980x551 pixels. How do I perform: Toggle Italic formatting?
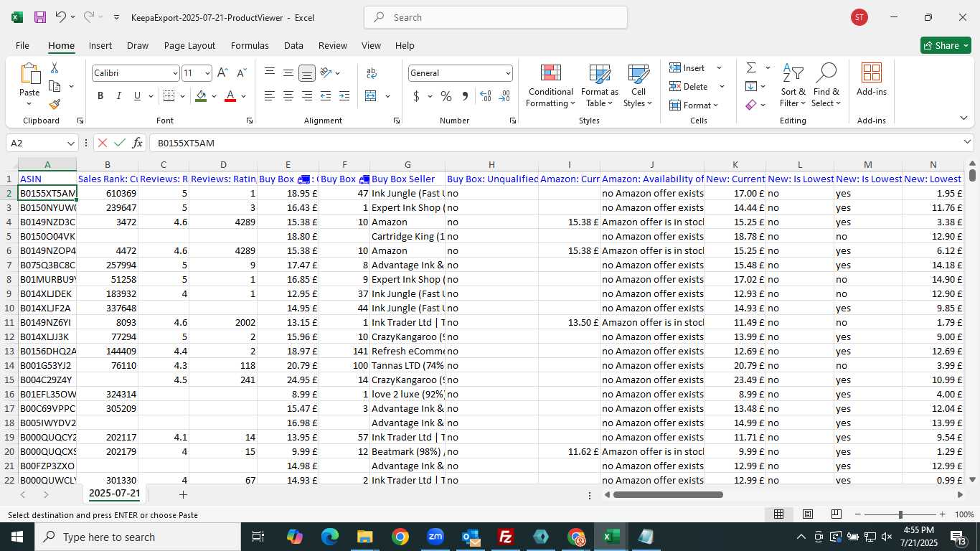click(118, 96)
